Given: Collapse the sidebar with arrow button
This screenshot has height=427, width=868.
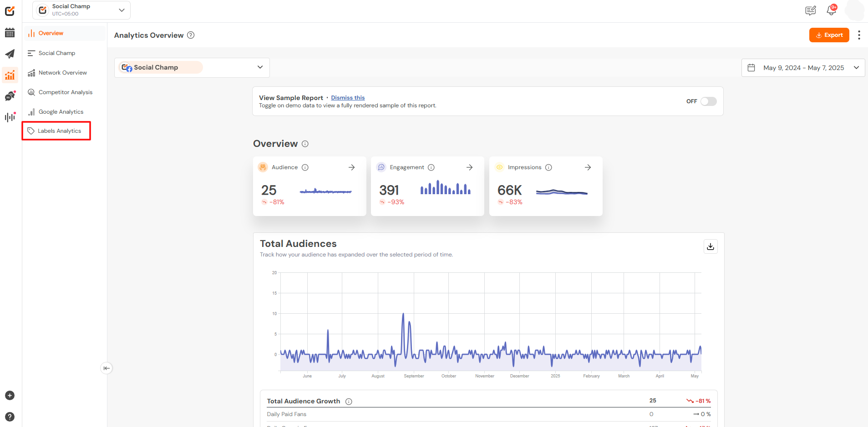Looking at the screenshot, I should click(x=107, y=368).
